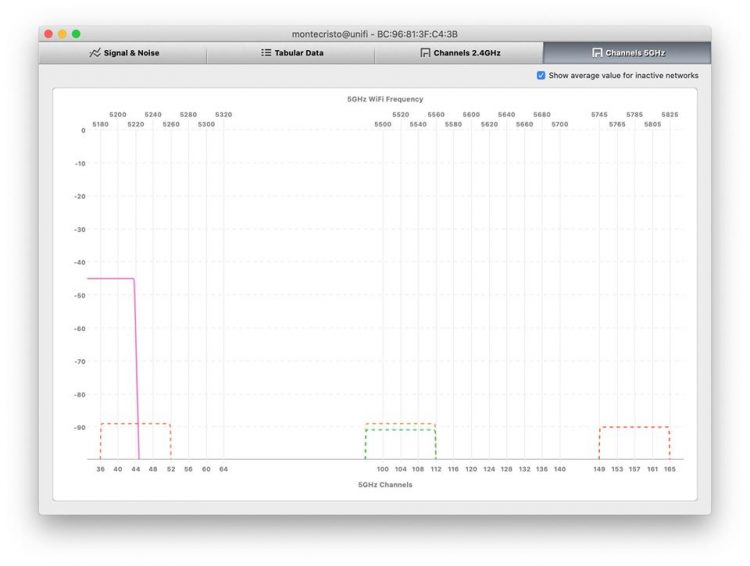Click channel 165 on the bottom axis
Screen dimensions: 750x566
(669, 469)
